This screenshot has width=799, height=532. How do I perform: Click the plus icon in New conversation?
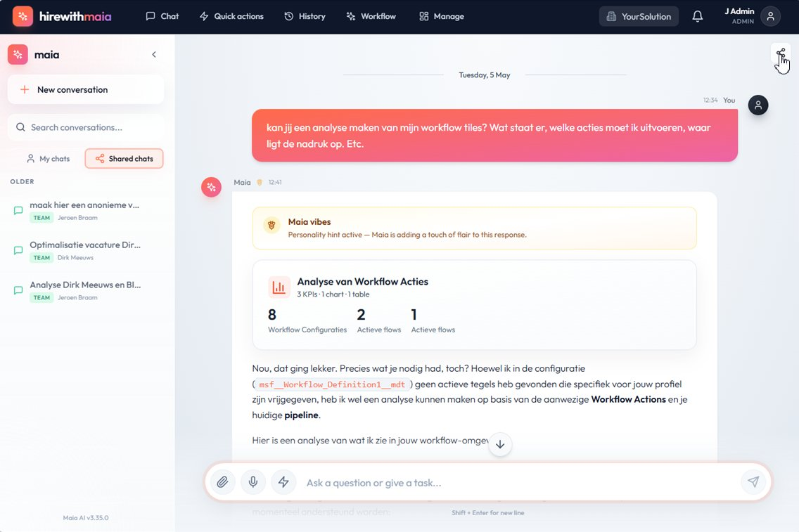pos(25,89)
